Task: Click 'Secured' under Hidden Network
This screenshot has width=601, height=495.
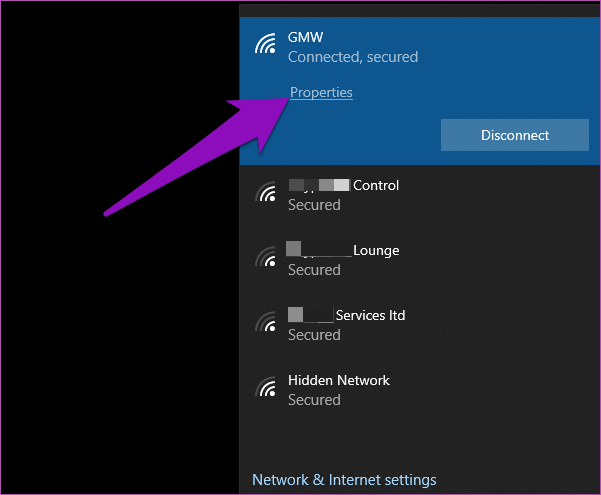Action: tap(314, 400)
